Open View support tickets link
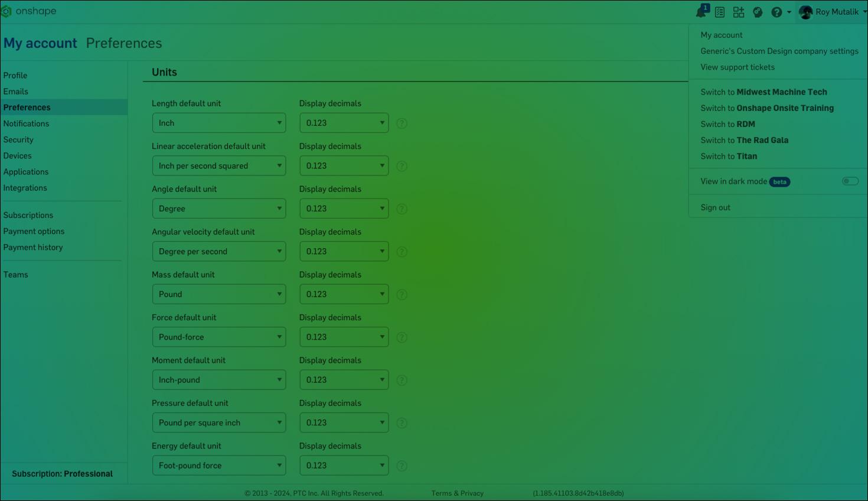 pyautogui.click(x=738, y=67)
